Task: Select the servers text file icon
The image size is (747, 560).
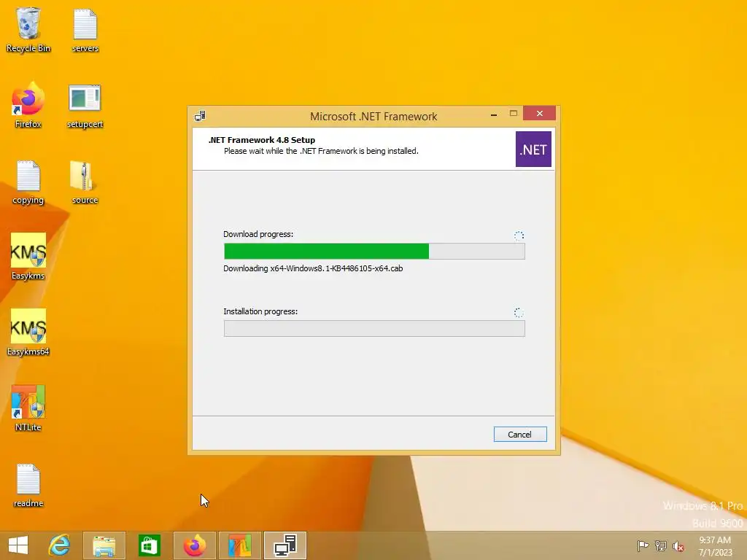Action: point(85,29)
